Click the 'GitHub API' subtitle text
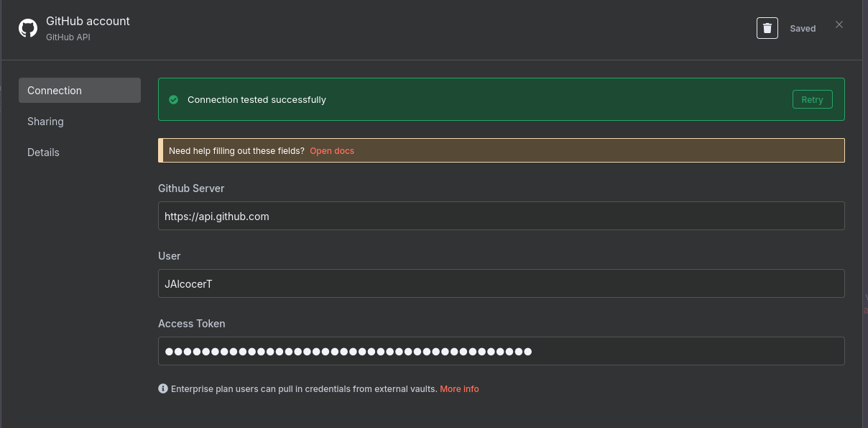The width and height of the screenshot is (868, 428). (68, 37)
